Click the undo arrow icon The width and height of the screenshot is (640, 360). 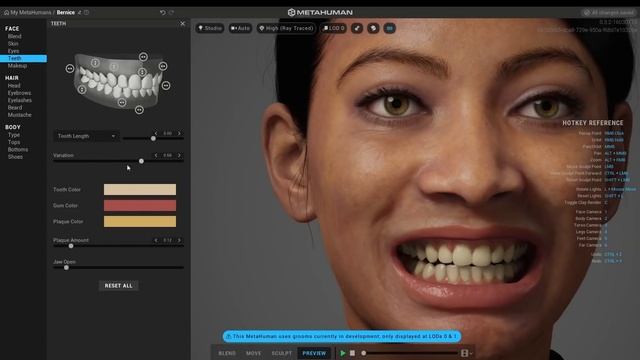(162, 13)
